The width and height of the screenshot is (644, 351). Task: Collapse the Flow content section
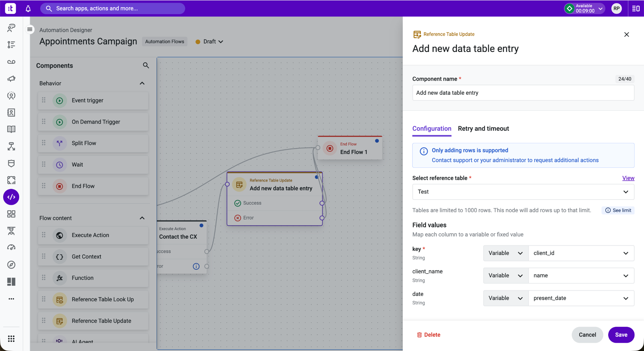(142, 218)
